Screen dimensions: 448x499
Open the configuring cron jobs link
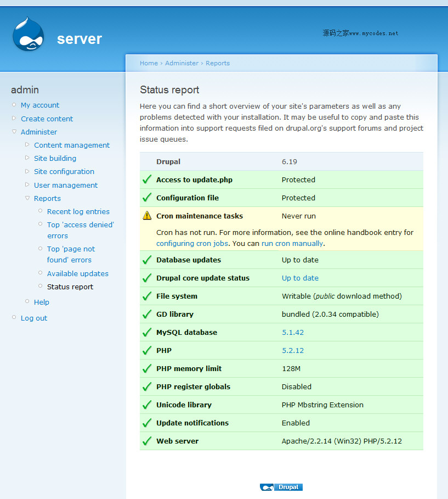(x=192, y=243)
